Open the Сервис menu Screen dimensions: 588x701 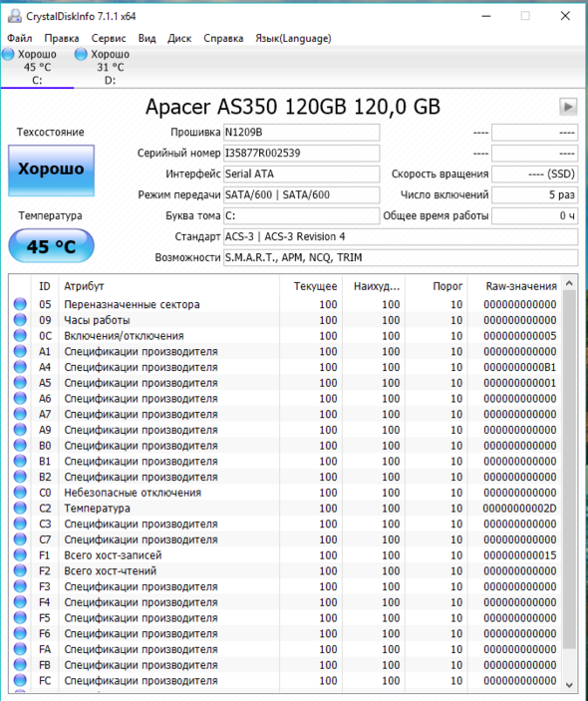pos(109,39)
